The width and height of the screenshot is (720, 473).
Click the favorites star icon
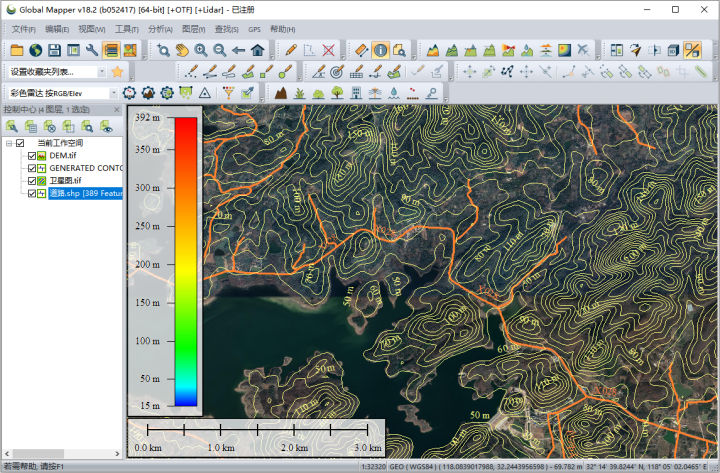[x=117, y=72]
